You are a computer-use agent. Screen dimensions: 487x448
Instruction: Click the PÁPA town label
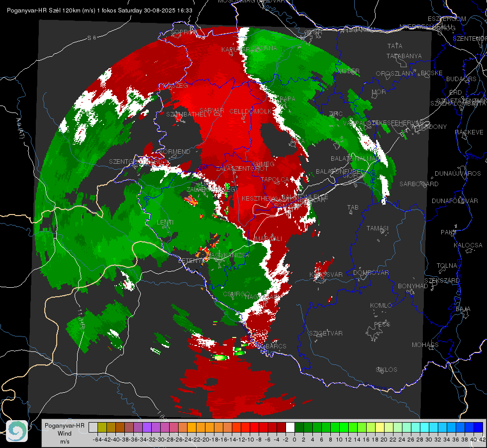(x=288, y=99)
